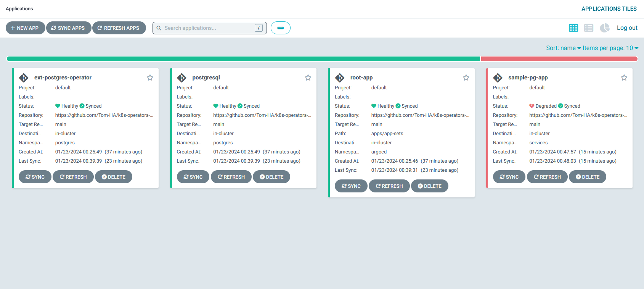
Task: Click the Synced check icon on root-app
Action: pos(398,106)
